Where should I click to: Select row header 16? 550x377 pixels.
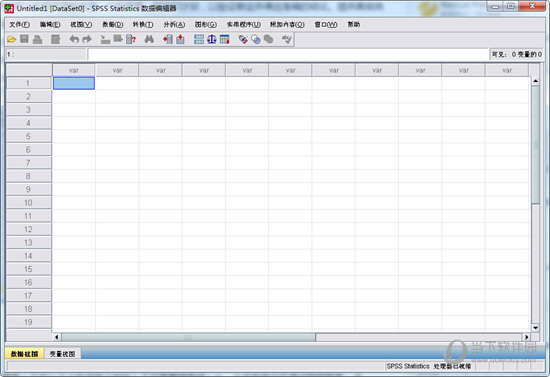point(28,282)
